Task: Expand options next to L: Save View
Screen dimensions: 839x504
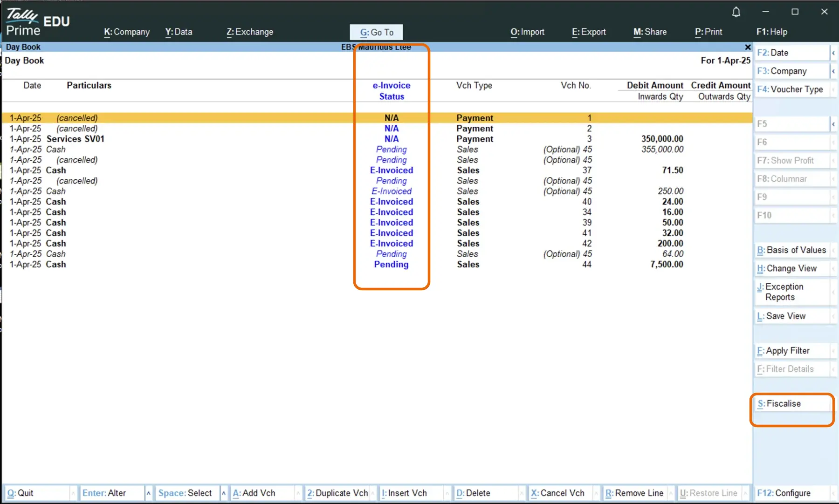Action: [x=833, y=316]
